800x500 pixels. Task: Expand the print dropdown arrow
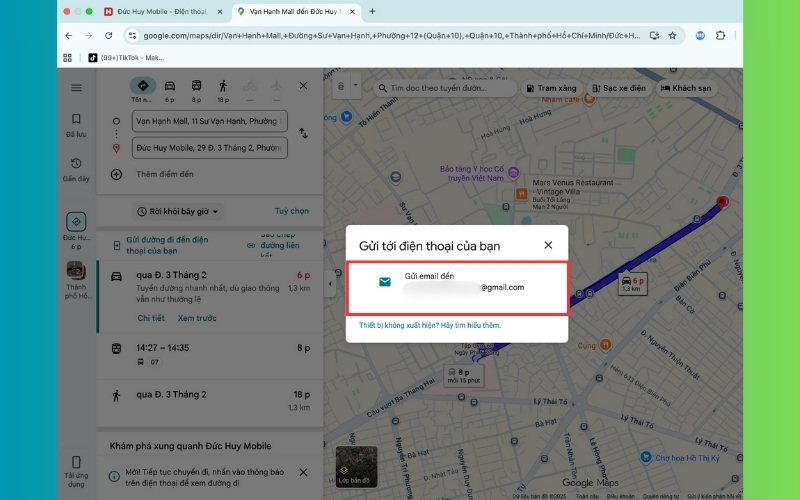(x=356, y=86)
